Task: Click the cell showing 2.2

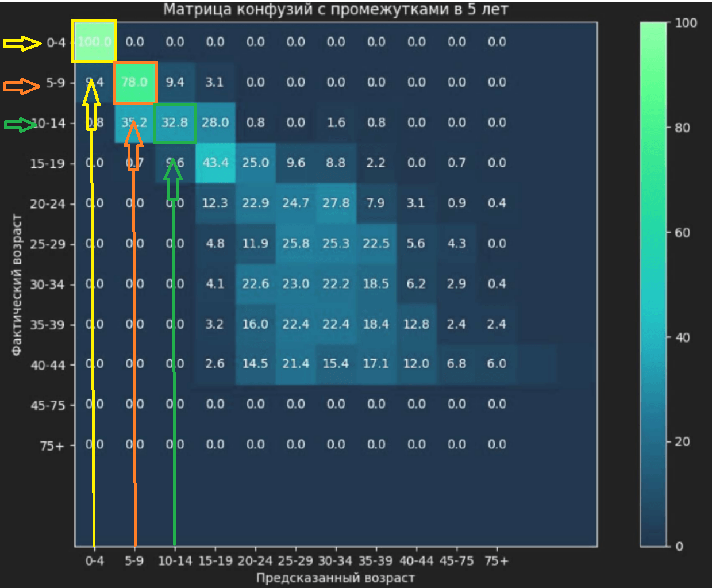Action: coord(376,163)
